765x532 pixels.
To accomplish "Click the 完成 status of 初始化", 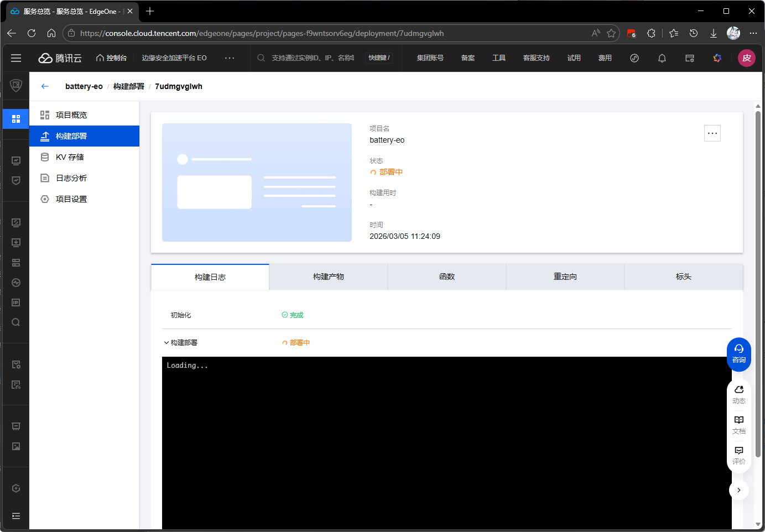I will coord(293,315).
